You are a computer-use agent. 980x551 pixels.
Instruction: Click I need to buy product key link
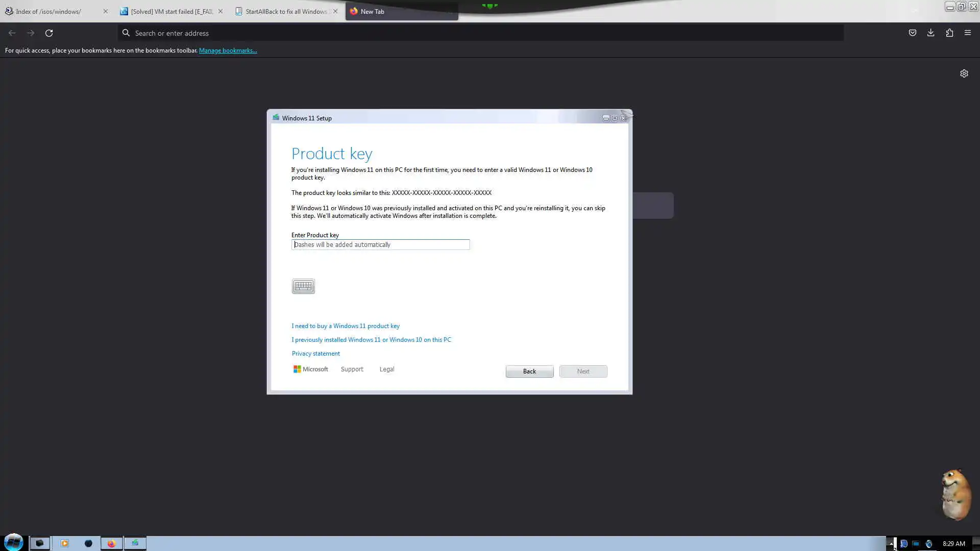tap(346, 326)
